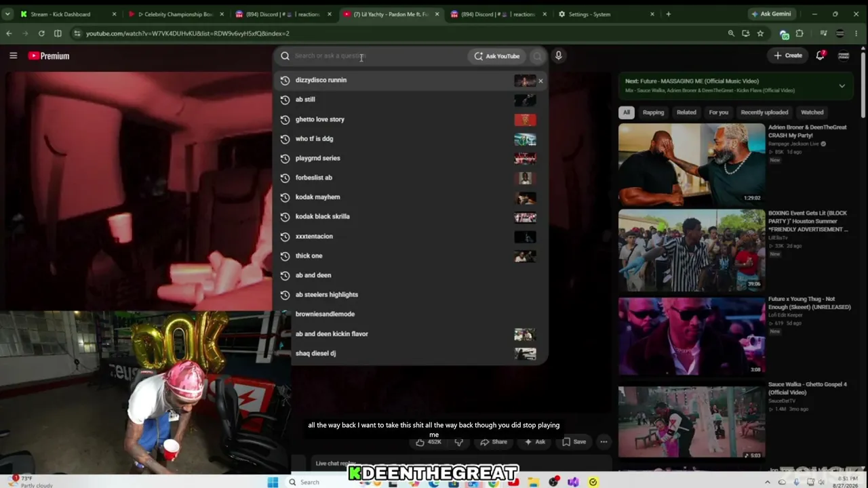Select 'kodak black skrilla' search suggestion
Image resolution: width=868 pixels, height=488 pixels.
[411, 217]
